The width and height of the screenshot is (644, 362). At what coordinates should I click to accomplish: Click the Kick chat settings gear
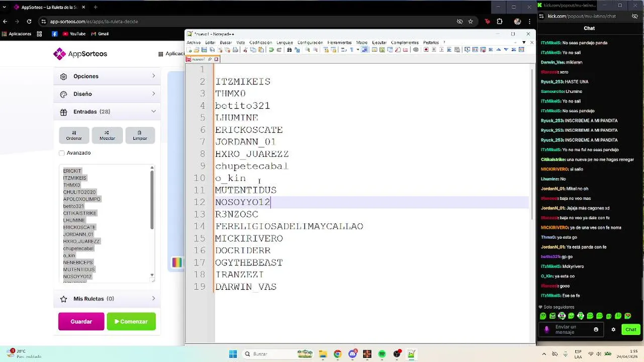point(613,330)
